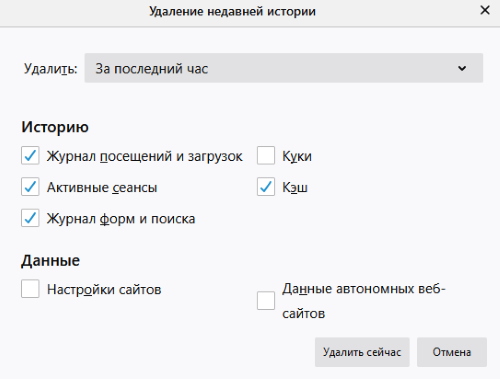Click the Удалить: label
Viewport: 500px width, 379px height.
point(50,69)
